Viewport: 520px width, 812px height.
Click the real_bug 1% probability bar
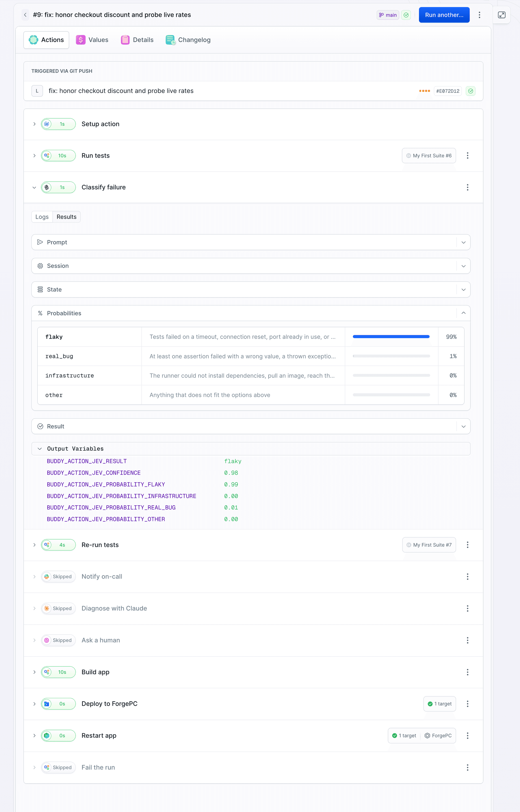click(x=391, y=356)
